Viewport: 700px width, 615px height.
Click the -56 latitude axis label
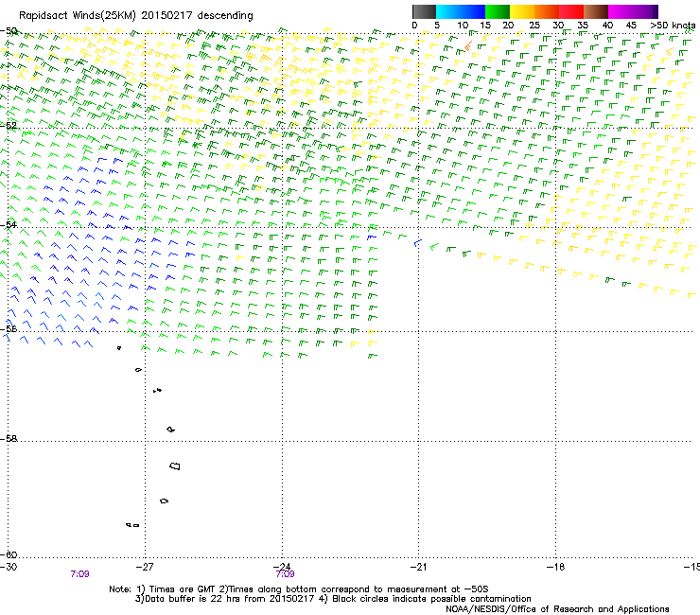click(9, 328)
